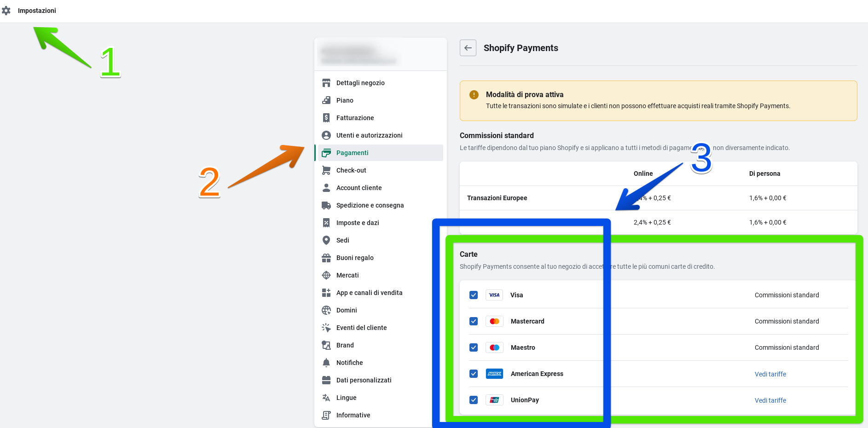
Task: Open Check-out settings
Action: (380, 170)
